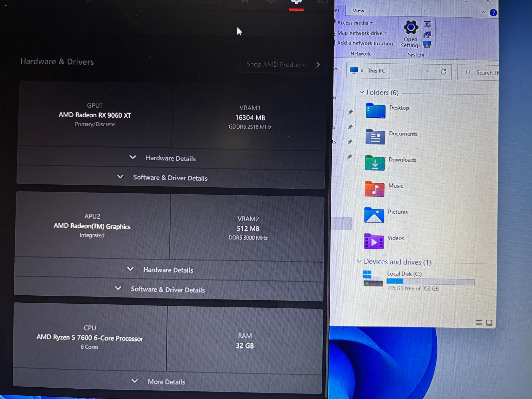532x399 pixels.
Task: Click the File Explorer help icon
Action: point(493,12)
